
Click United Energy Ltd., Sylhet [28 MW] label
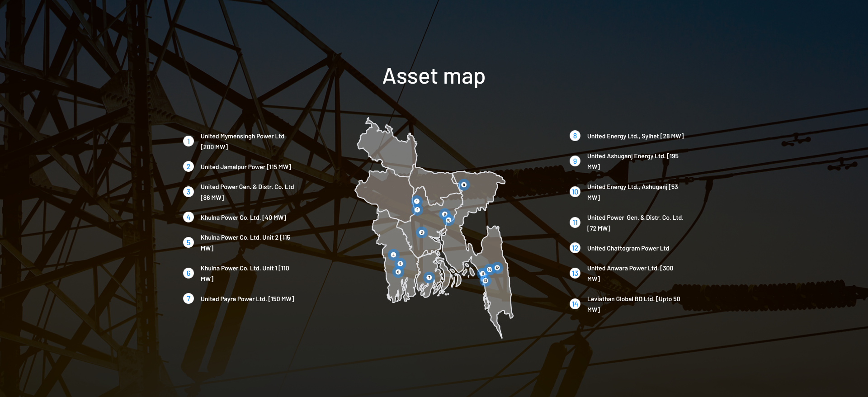click(x=635, y=136)
